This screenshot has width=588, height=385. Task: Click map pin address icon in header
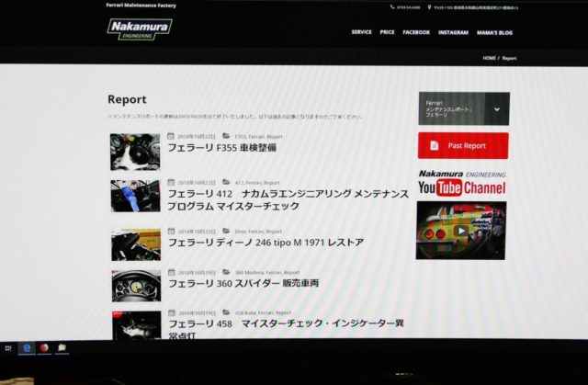point(429,7)
